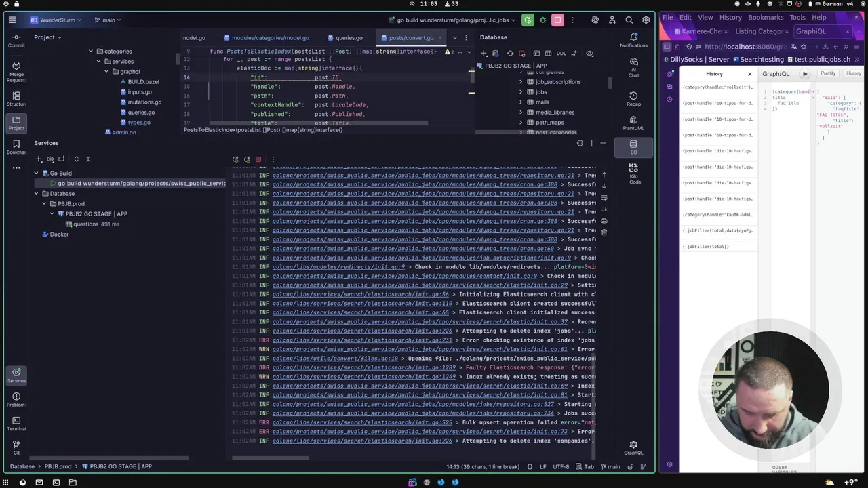Open the Firefox History menu
This screenshot has height=488, width=868.
[x=730, y=18]
